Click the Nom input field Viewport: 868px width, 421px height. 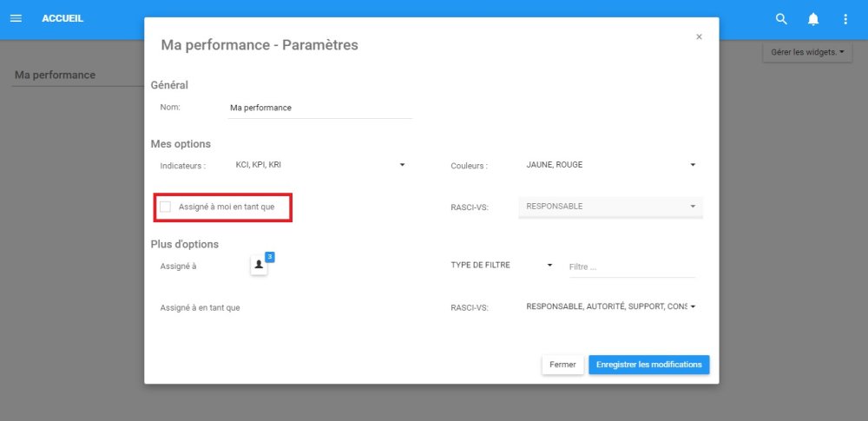tap(319, 109)
